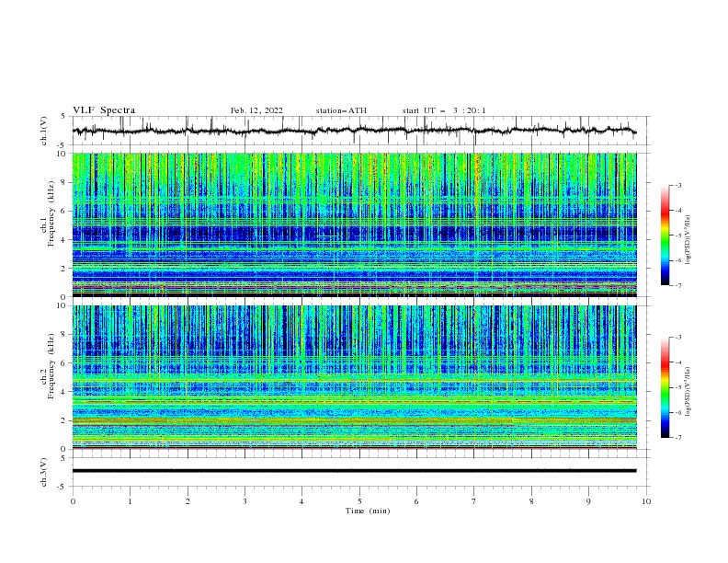
Task: Click time axis tick label "1"
Action: click(130, 501)
